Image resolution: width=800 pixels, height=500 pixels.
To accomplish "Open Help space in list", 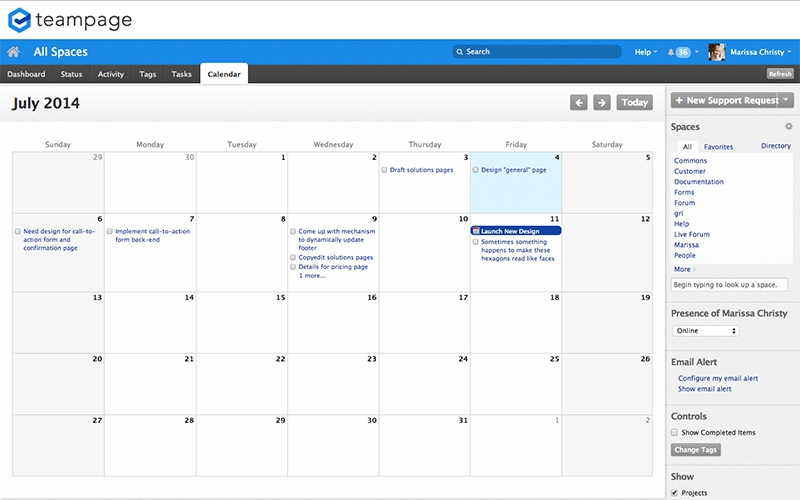I will point(681,223).
